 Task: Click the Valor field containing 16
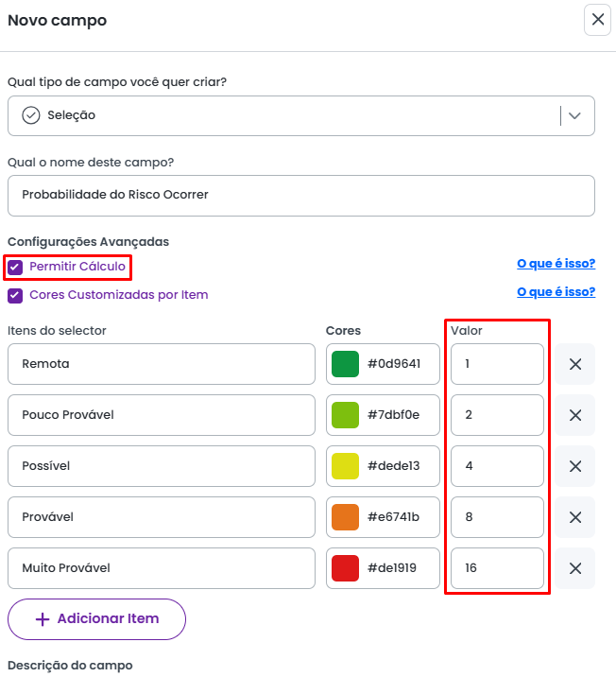pyautogui.click(x=497, y=568)
